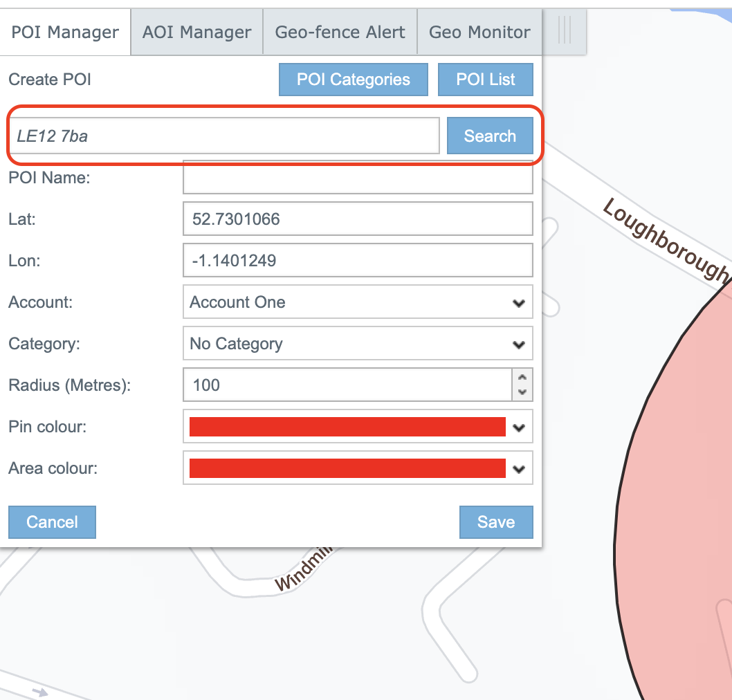This screenshot has height=700, width=732.
Task: Open the Area colour dropdown arrow
Action: (x=519, y=469)
